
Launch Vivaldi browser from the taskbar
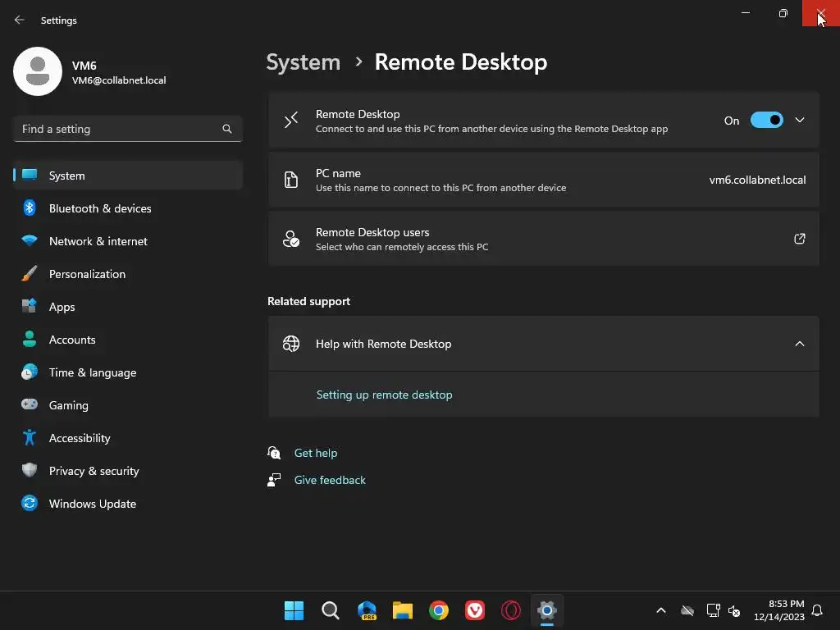tap(475, 610)
